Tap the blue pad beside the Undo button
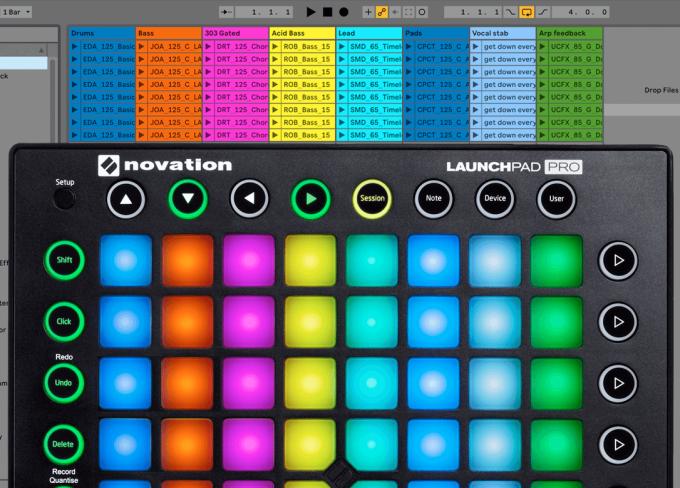 [125, 383]
